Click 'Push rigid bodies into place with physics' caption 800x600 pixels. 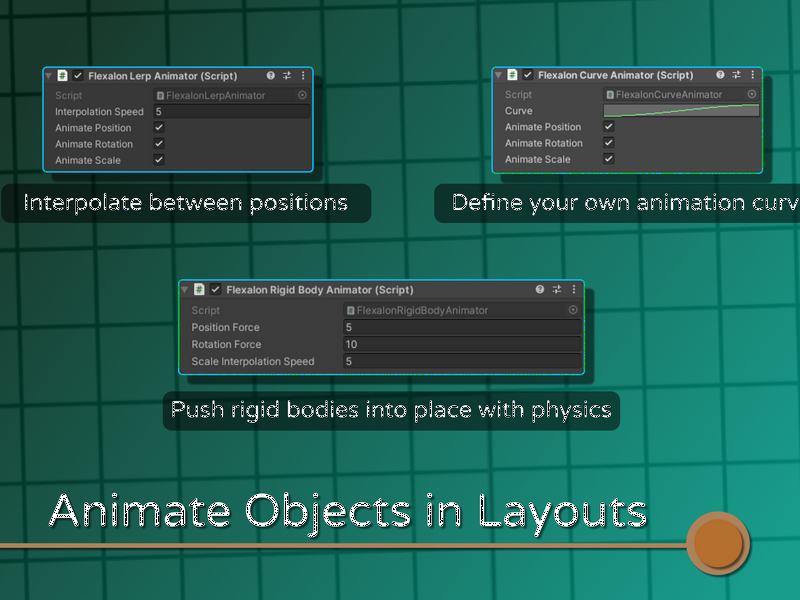(391, 410)
